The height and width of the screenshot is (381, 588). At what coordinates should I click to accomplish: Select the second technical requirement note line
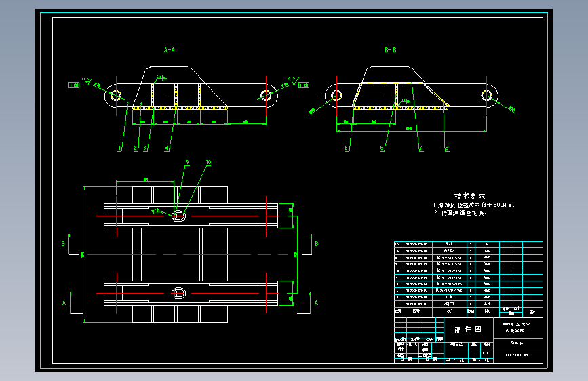460,213
